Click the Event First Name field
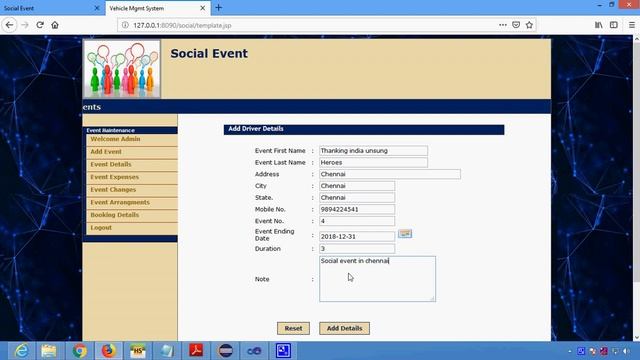 coord(373,151)
